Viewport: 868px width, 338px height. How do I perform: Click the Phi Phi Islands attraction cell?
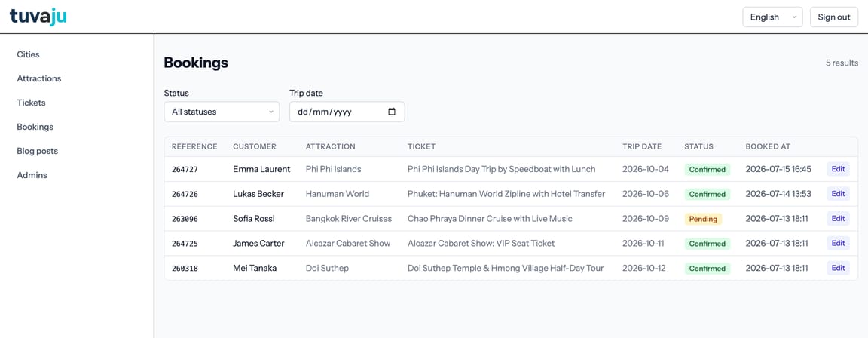[333, 169]
